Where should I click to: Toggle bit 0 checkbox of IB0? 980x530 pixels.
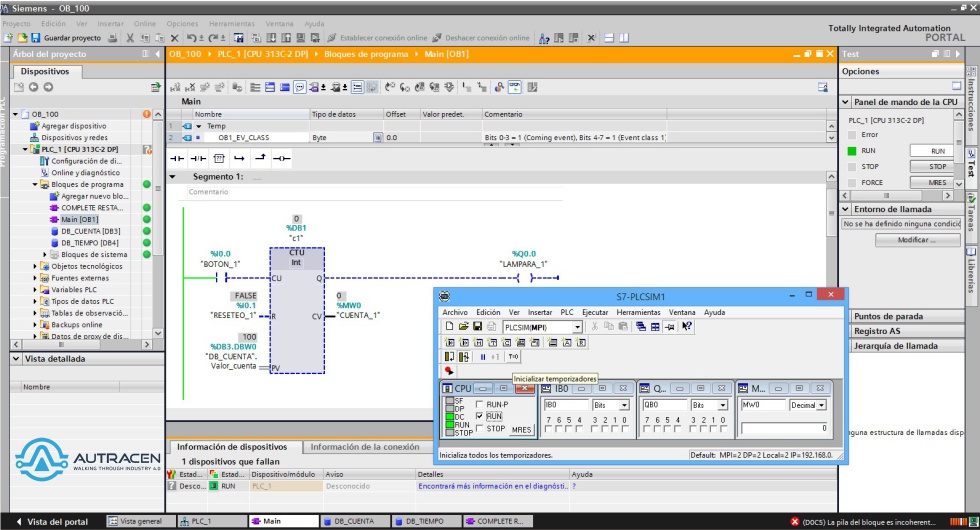click(625, 429)
